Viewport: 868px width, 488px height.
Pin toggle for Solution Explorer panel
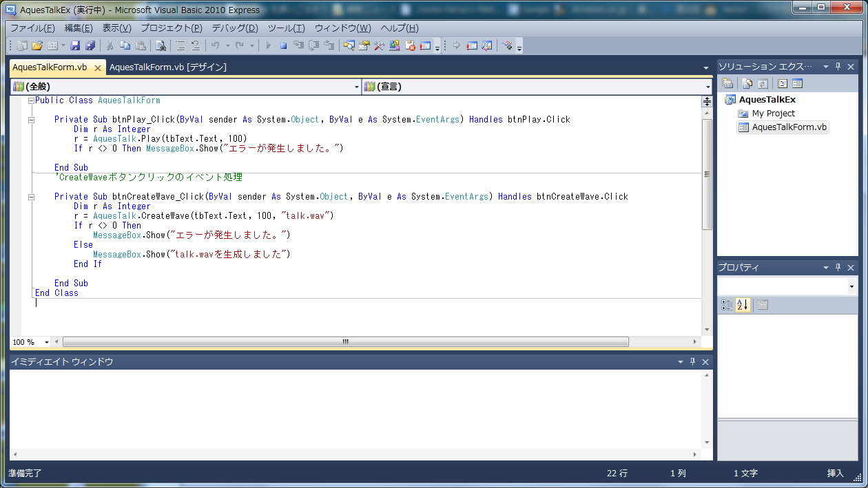point(838,67)
